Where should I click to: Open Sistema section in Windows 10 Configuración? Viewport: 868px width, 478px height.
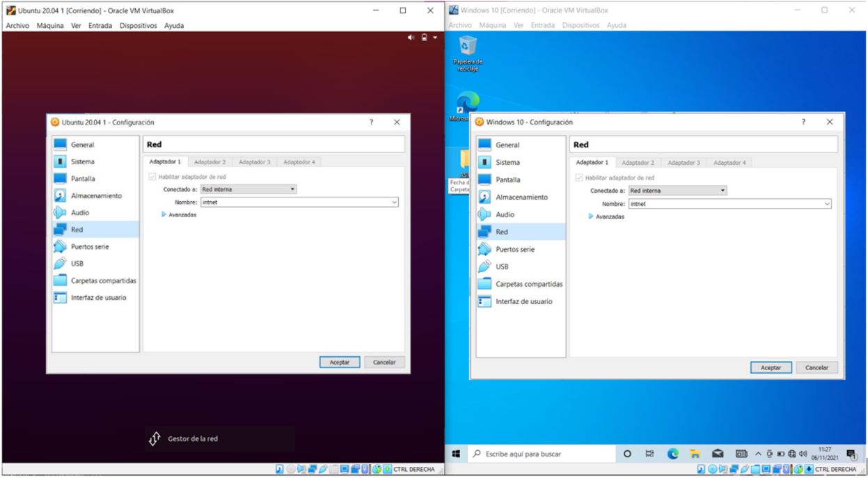(521, 162)
